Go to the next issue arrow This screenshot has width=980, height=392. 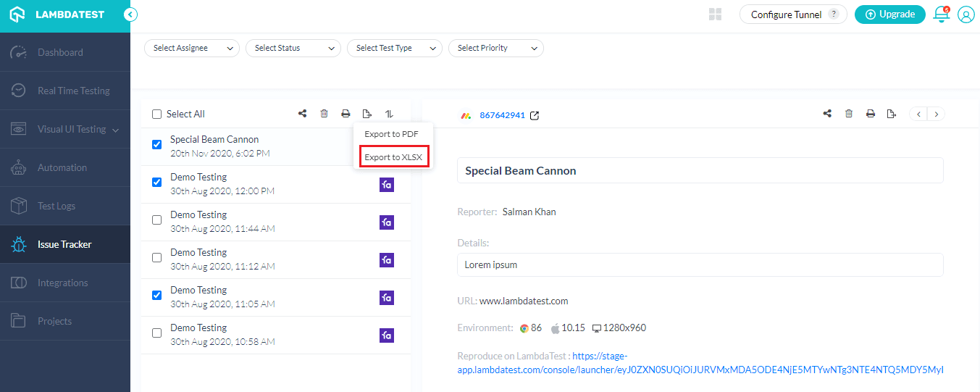(937, 114)
